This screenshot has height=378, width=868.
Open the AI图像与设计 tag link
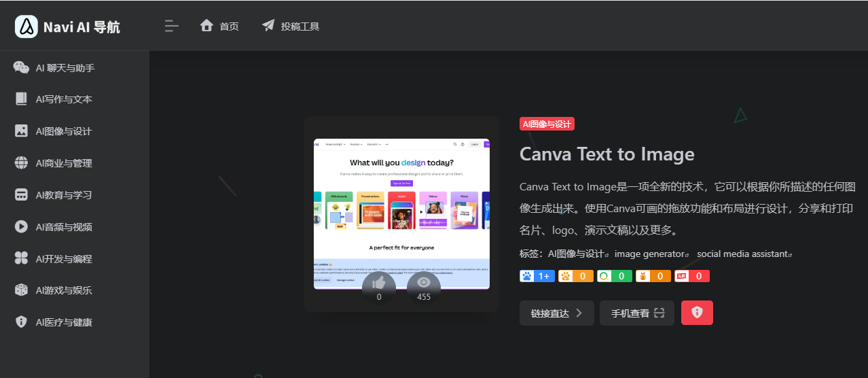(579, 254)
